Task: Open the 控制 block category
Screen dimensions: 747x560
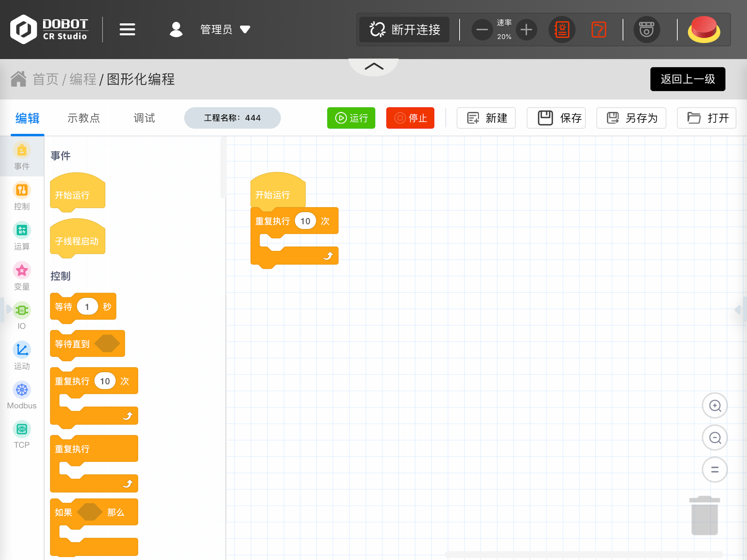Action: click(22, 196)
